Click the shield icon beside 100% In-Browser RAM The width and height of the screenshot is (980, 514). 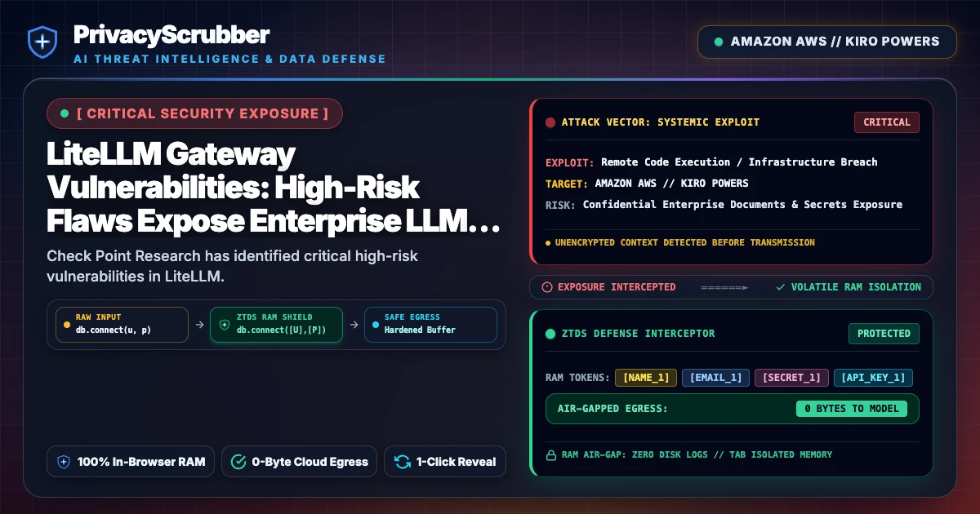pos(64,462)
